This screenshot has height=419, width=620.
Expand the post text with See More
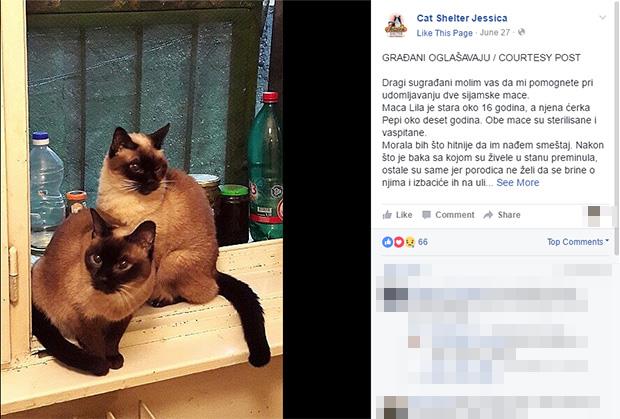[518, 183]
